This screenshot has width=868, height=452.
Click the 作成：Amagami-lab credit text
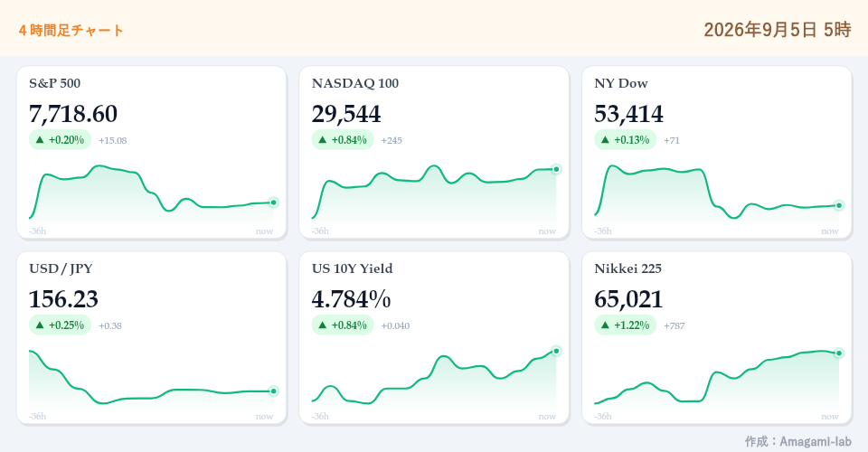tap(797, 441)
